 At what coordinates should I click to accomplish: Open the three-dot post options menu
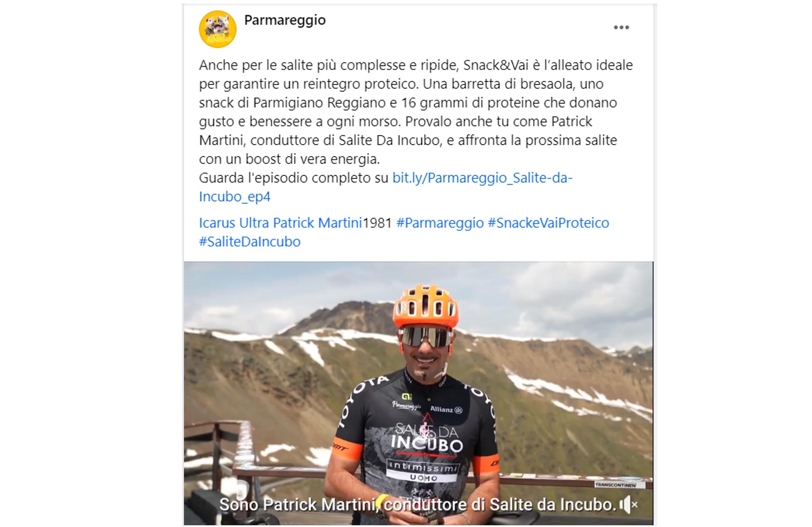click(x=621, y=28)
